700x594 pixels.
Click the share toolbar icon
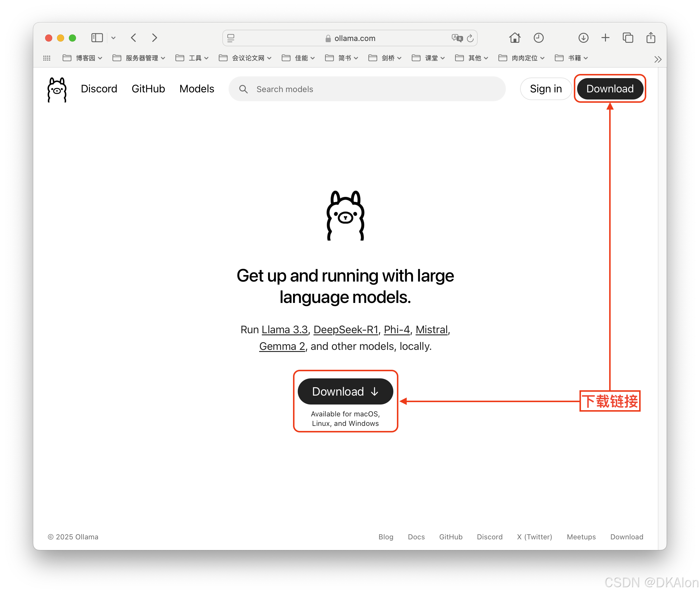click(650, 38)
